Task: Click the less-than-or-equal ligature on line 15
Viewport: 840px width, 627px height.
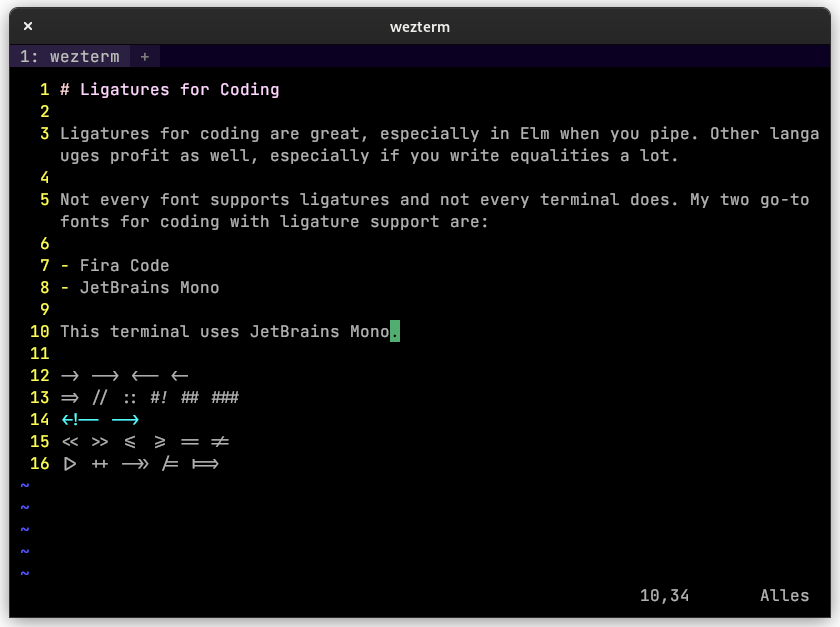Action: [x=130, y=442]
